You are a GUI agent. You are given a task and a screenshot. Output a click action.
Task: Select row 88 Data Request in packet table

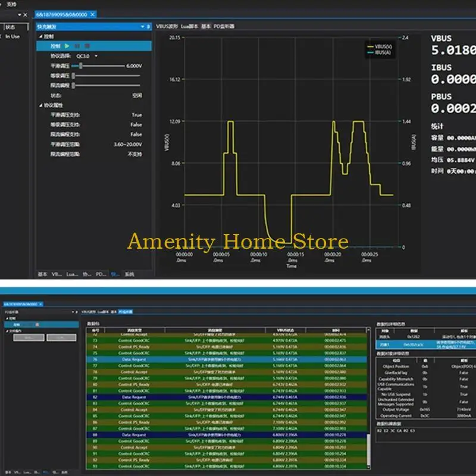[227, 435]
